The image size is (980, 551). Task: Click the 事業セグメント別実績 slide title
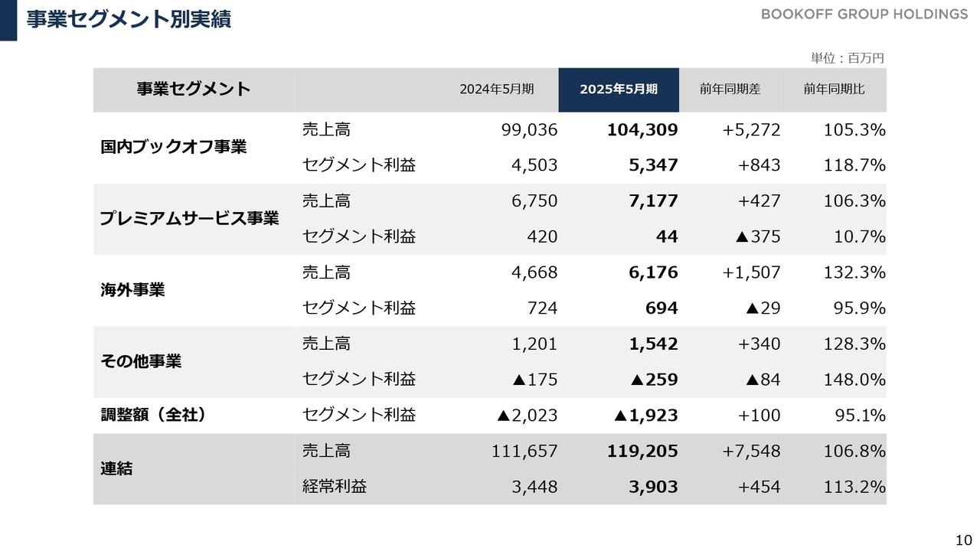(x=129, y=19)
